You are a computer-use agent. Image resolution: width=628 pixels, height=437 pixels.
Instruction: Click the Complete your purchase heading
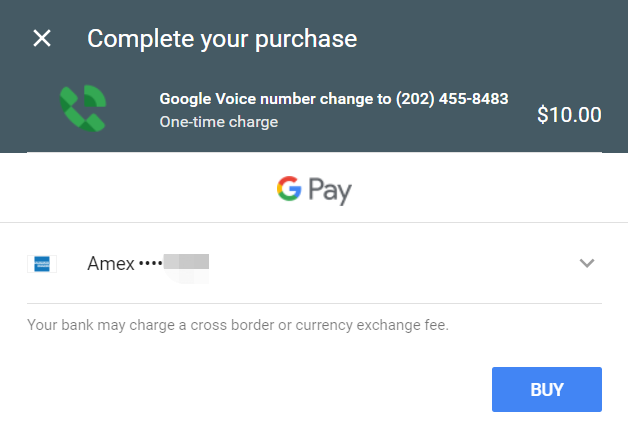coord(222,39)
